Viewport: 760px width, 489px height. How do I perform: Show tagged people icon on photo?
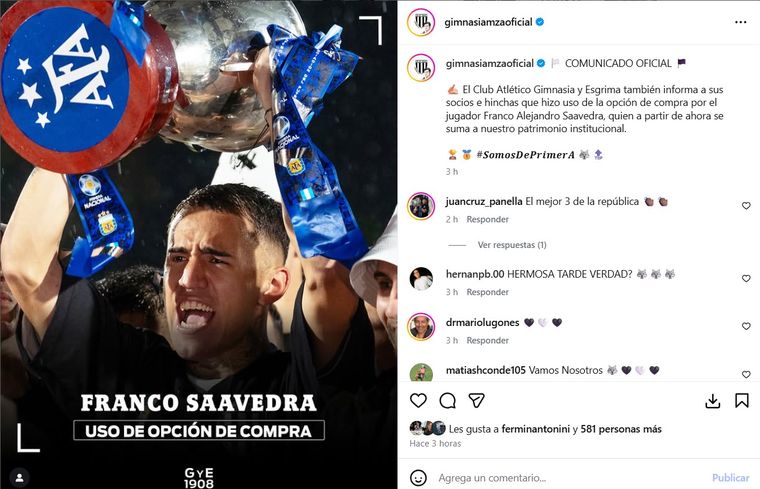pos(20,478)
